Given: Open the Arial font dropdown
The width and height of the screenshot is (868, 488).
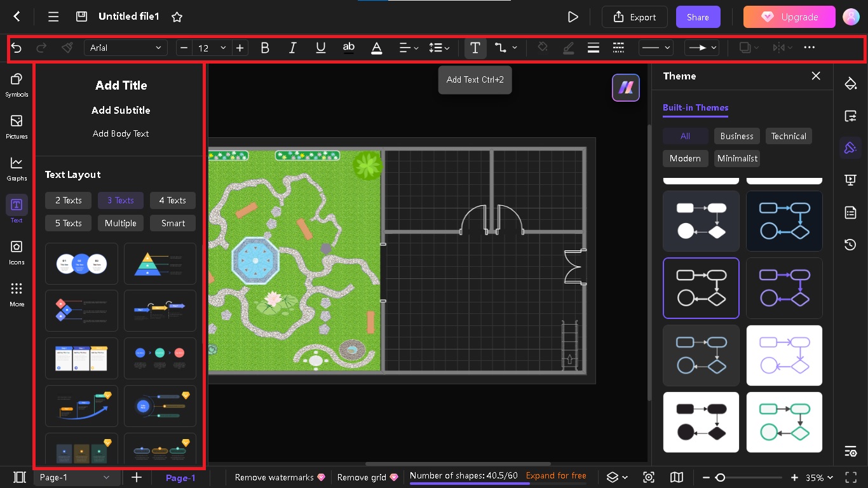Looking at the screenshot, I should (126, 48).
